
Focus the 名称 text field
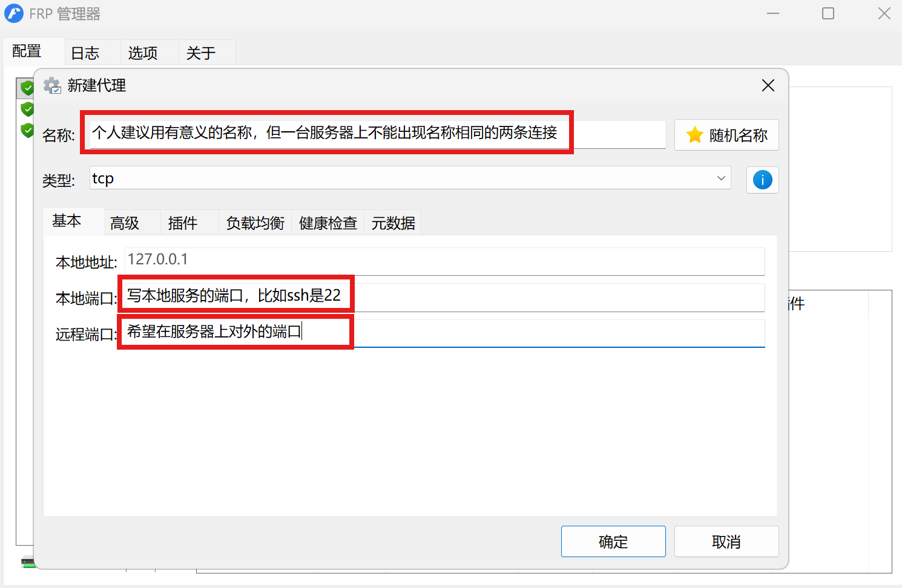(x=378, y=134)
